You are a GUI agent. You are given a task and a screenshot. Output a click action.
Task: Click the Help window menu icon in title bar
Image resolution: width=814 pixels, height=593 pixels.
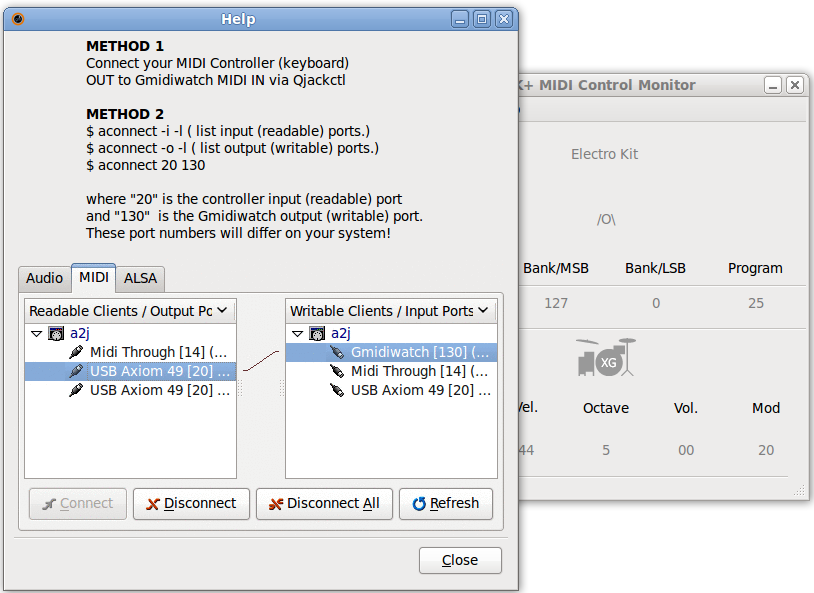pos(16,19)
